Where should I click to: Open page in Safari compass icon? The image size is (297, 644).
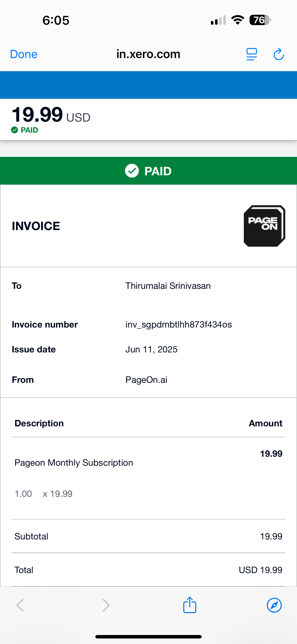click(x=274, y=605)
